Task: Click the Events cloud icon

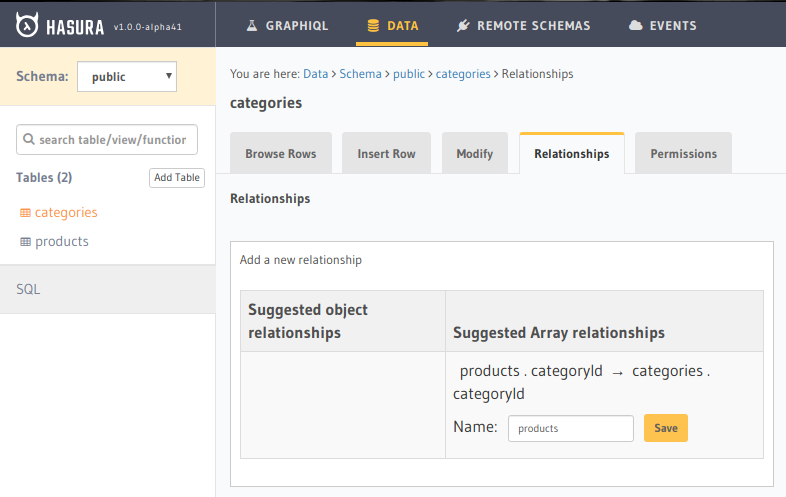Action: click(635, 26)
